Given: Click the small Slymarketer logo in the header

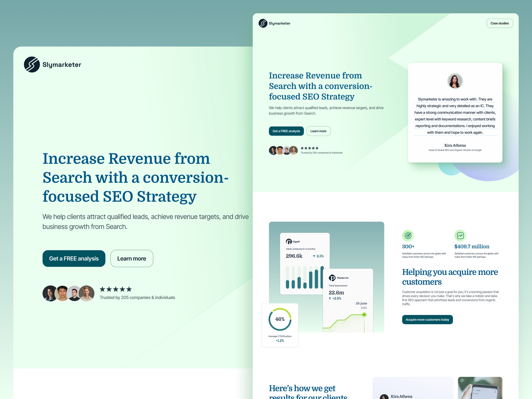Looking at the screenshot, I should pyautogui.click(x=263, y=23).
